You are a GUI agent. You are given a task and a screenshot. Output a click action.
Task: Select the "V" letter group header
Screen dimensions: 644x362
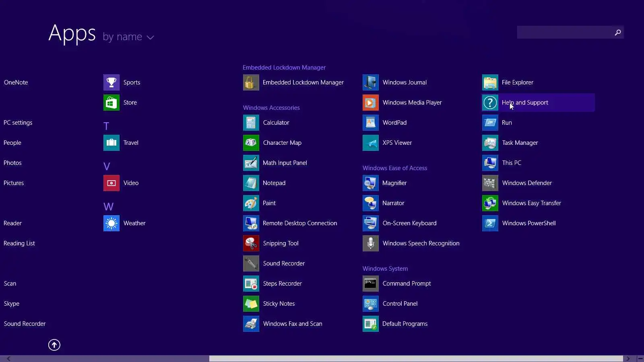(107, 167)
